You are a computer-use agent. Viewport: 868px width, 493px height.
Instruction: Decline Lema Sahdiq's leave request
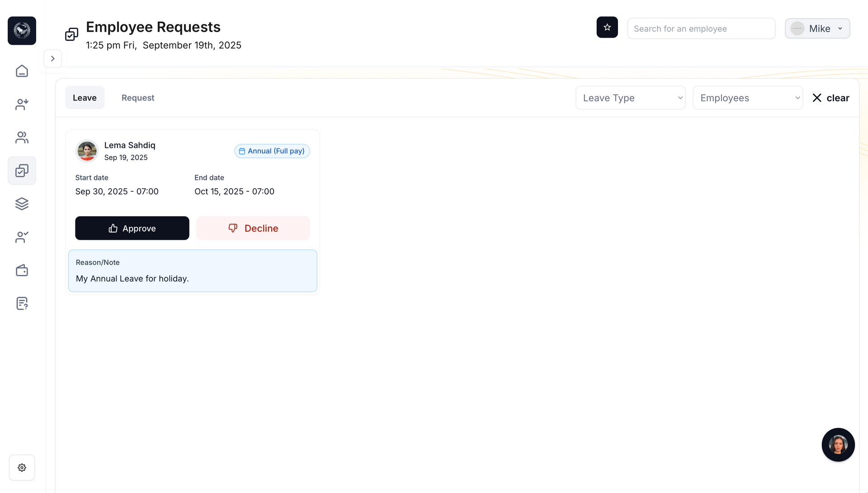tap(253, 228)
